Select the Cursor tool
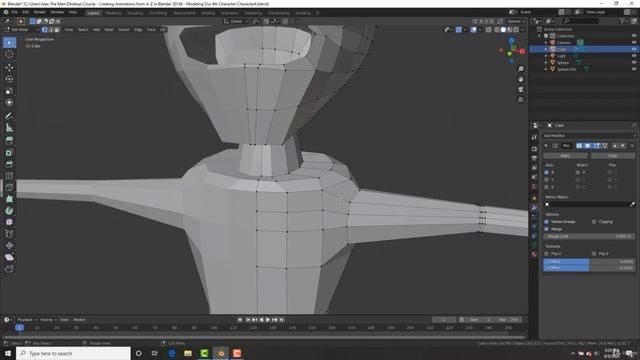 point(9,54)
